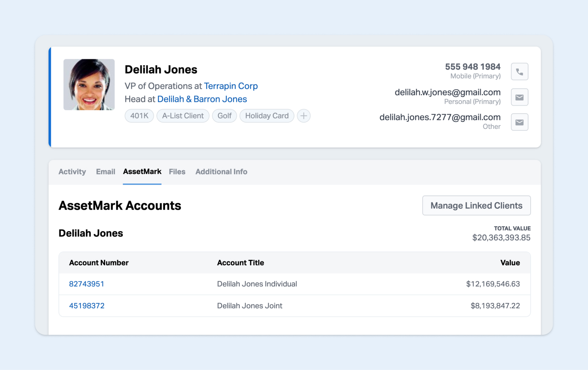Click the Delilah Jones Joint account row
588x370 pixels.
pyautogui.click(x=250, y=306)
